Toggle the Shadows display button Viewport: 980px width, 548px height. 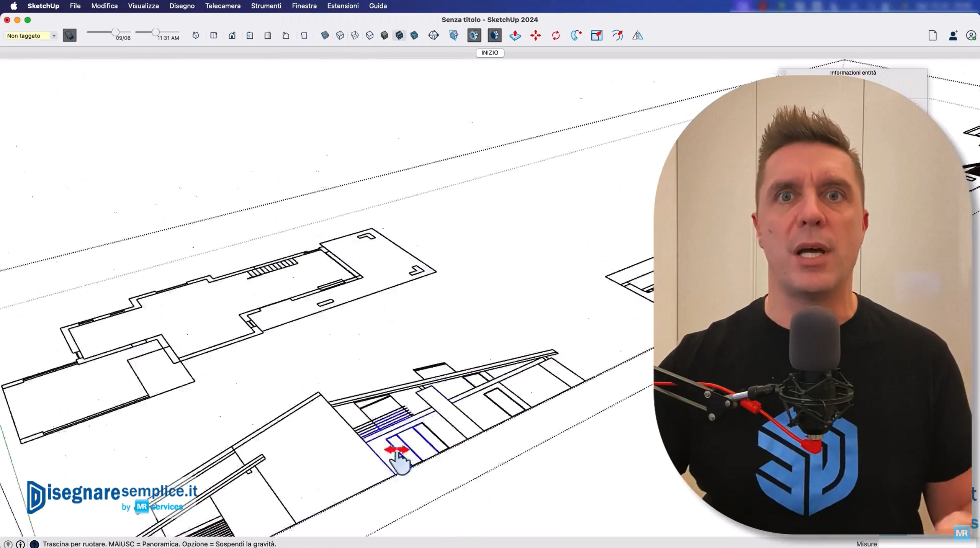(x=70, y=35)
